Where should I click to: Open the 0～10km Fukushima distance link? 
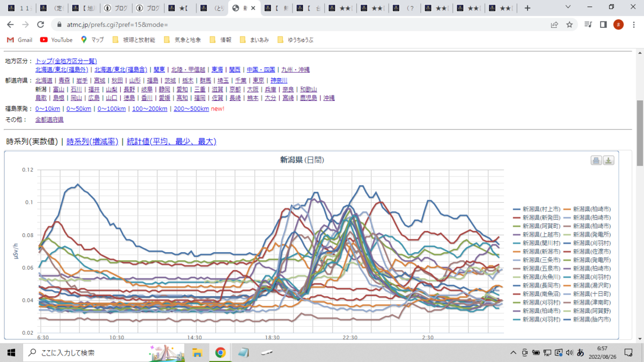coord(48,109)
